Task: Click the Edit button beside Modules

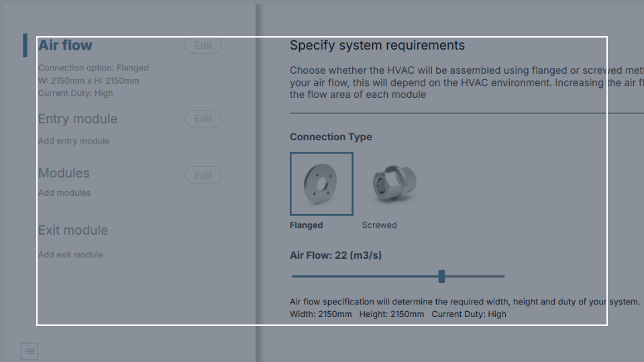Action: [203, 175]
